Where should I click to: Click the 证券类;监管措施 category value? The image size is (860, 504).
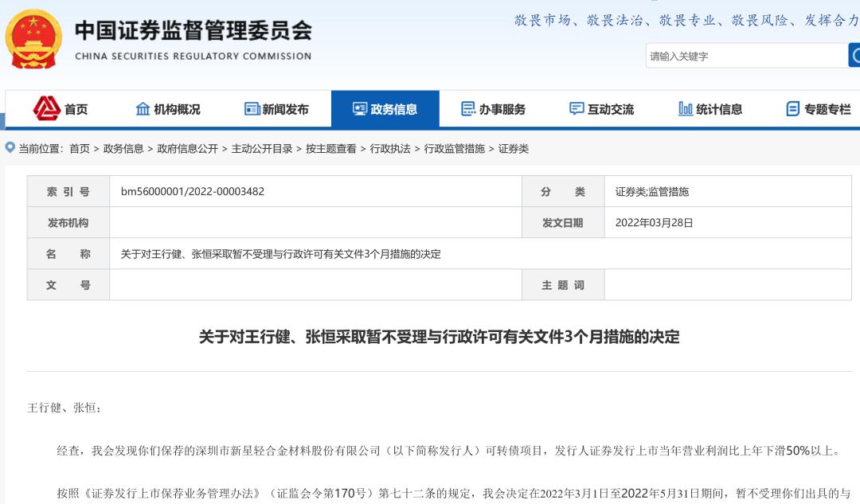(652, 191)
